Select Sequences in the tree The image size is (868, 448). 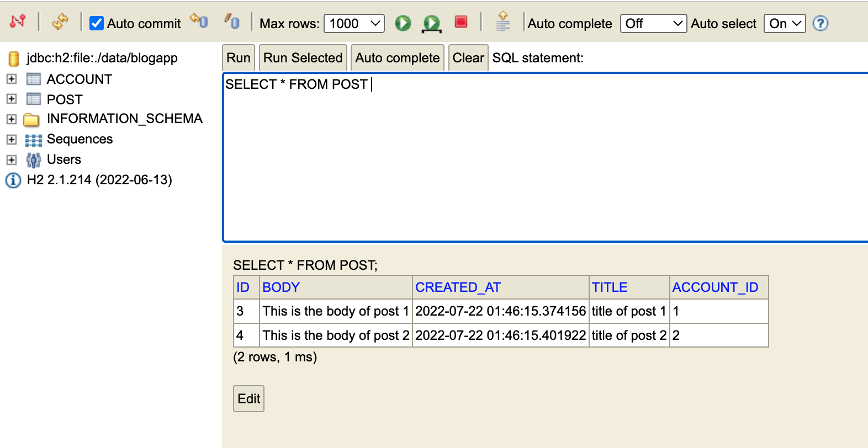coord(80,139)
